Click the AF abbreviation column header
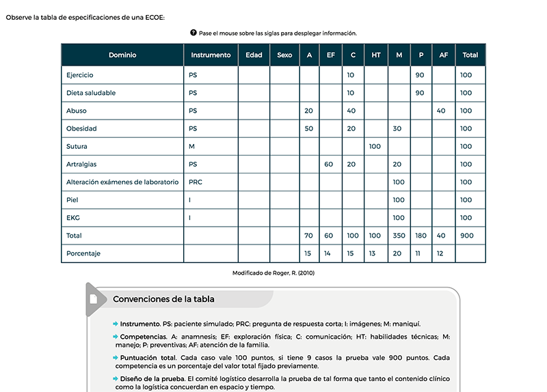 [x=443, y=55]
